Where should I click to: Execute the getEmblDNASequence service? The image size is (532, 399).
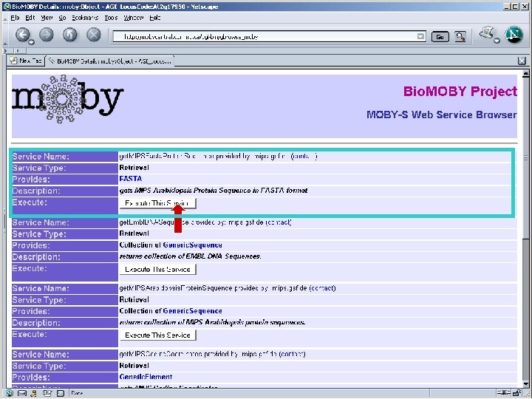click(158, 270)
